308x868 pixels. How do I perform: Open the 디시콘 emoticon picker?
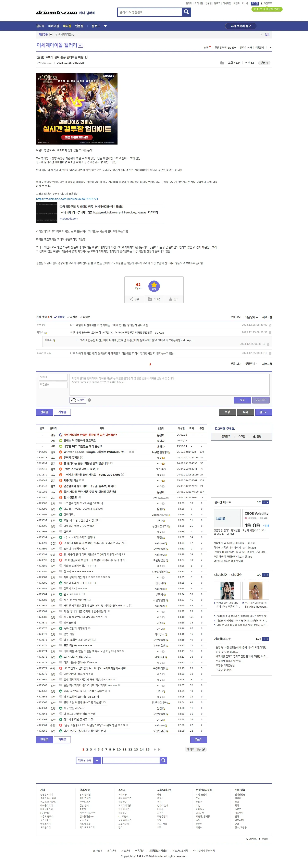78,400
